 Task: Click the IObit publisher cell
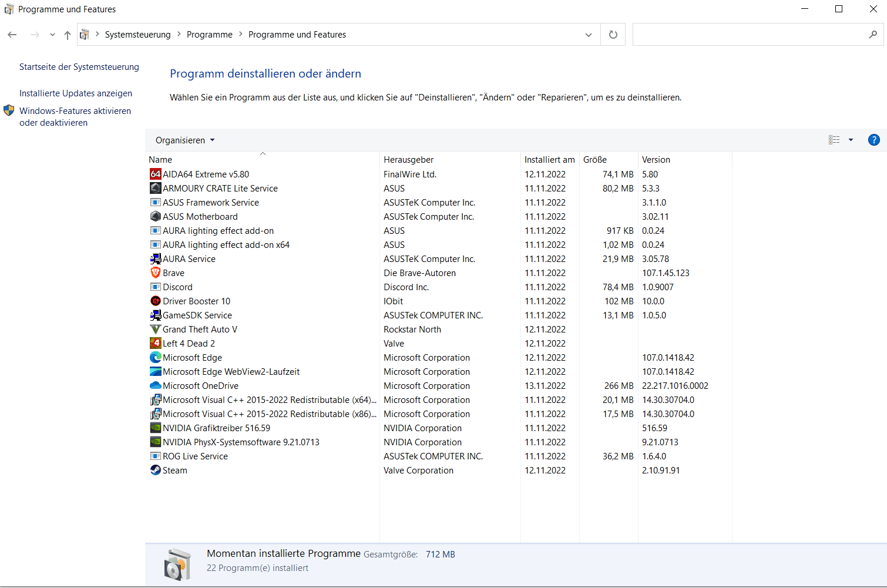[x=394, y=301]
